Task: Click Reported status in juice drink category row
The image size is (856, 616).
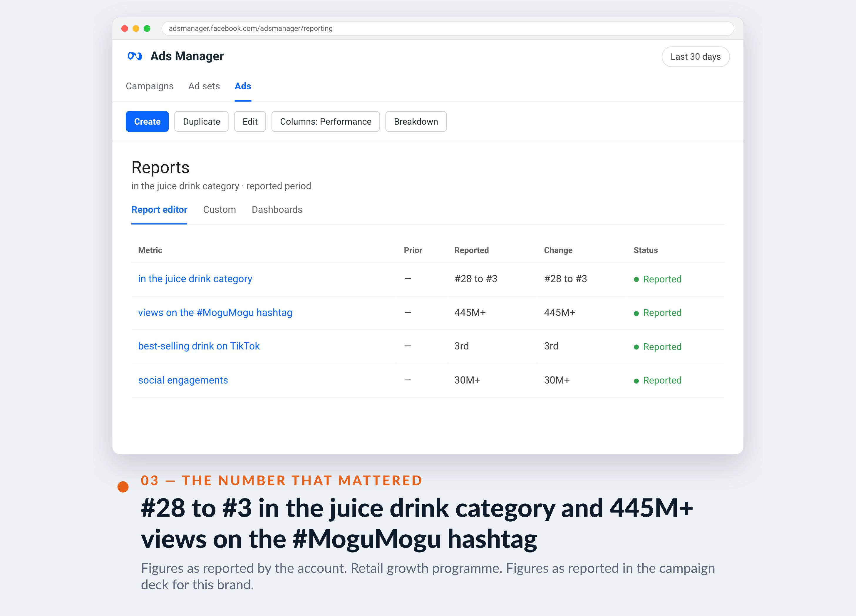Action: point(657,280)
